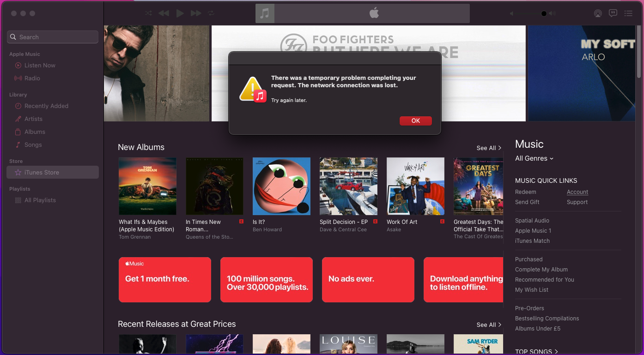Dismiss the network error with OK
Viewport: 644px width, 355px height.
point(416,120)
